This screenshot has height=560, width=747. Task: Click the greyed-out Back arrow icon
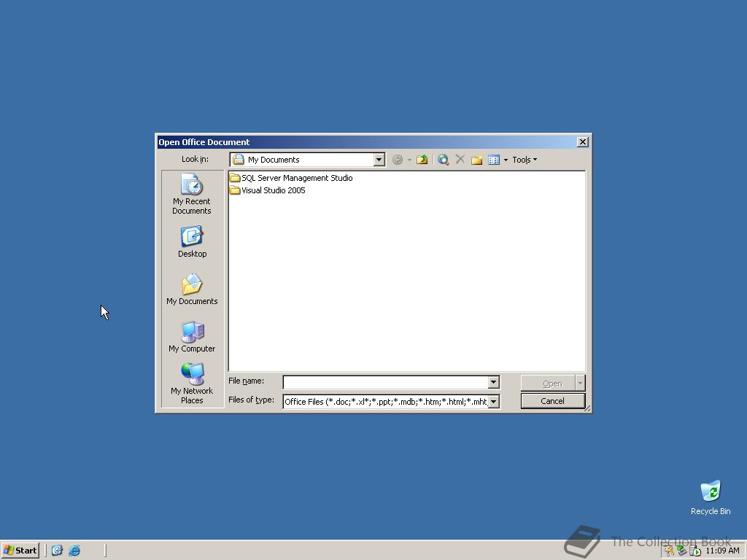coord(398,160)
